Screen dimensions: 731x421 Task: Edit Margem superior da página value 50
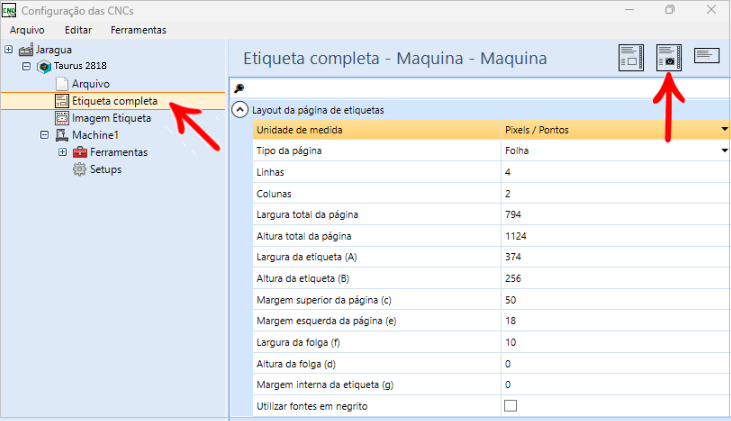[x=615, y=300]
